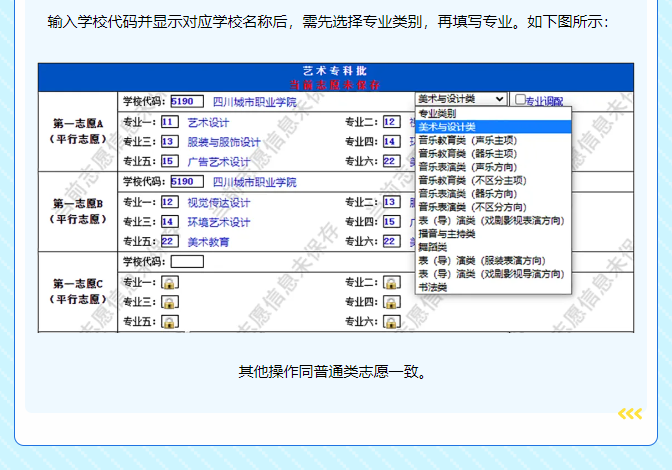672x470 pixels.
Task: Click the lock icon for 专业六 in 第一志愿C
Action: pos(393,322)
